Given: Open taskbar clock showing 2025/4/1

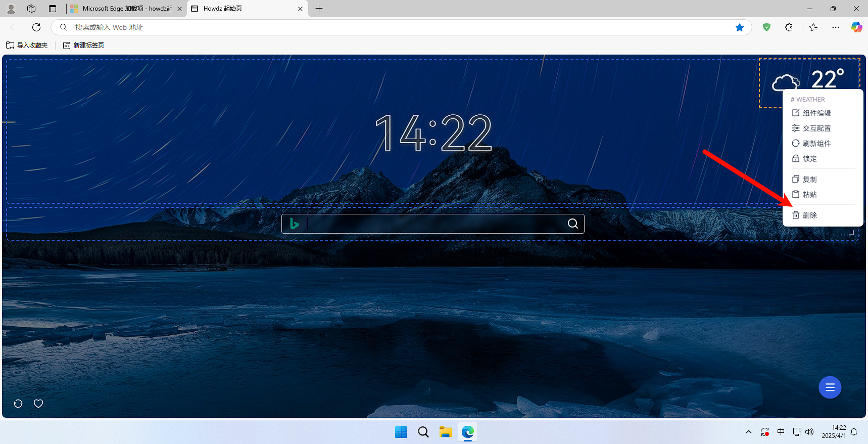Looking at the screenshot, I should click(x=834, y=432).
